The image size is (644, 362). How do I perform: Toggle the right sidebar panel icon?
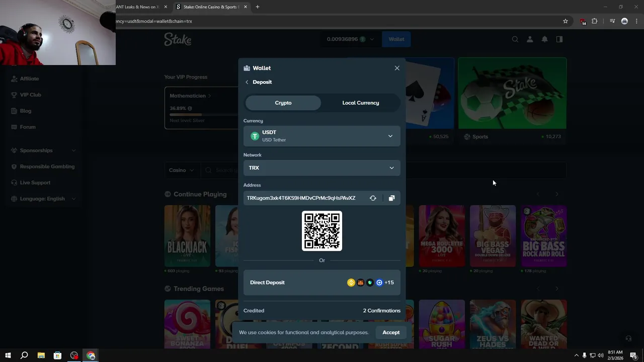coord(559,39)
